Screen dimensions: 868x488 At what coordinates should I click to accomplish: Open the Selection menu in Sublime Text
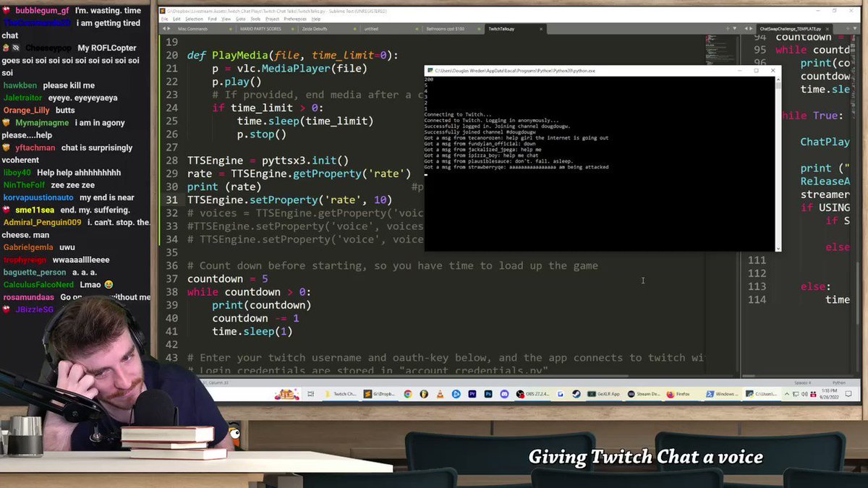pyautogui.click(x=194, y=19)
